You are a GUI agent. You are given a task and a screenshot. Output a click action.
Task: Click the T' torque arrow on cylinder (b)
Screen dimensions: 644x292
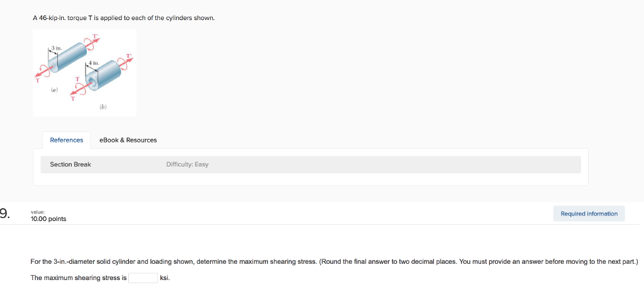point(129,63)
